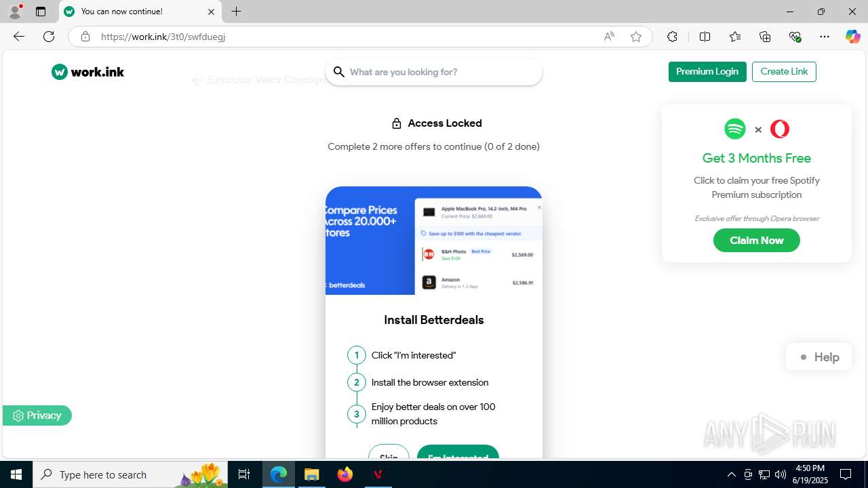Image resolution: width=868 pixels, height=488 pixels.
Task: Open Privacy settings button
Action: 37,415
